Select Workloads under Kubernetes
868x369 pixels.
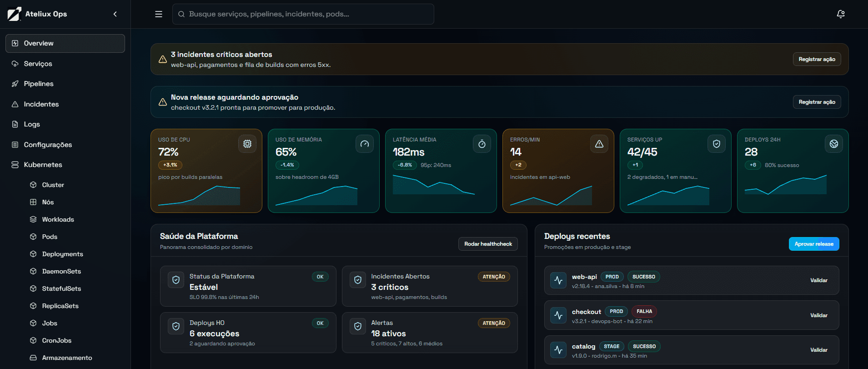pos(74,219)
